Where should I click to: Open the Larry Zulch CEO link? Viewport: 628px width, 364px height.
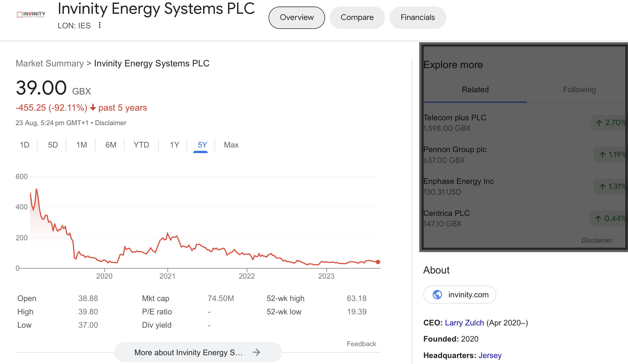[x=464, y=323]
